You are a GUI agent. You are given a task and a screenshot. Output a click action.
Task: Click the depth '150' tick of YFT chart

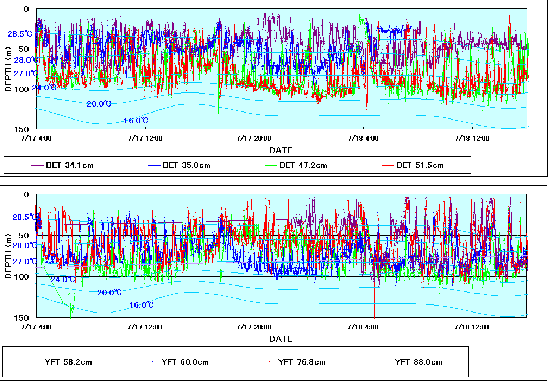(22, 318)
